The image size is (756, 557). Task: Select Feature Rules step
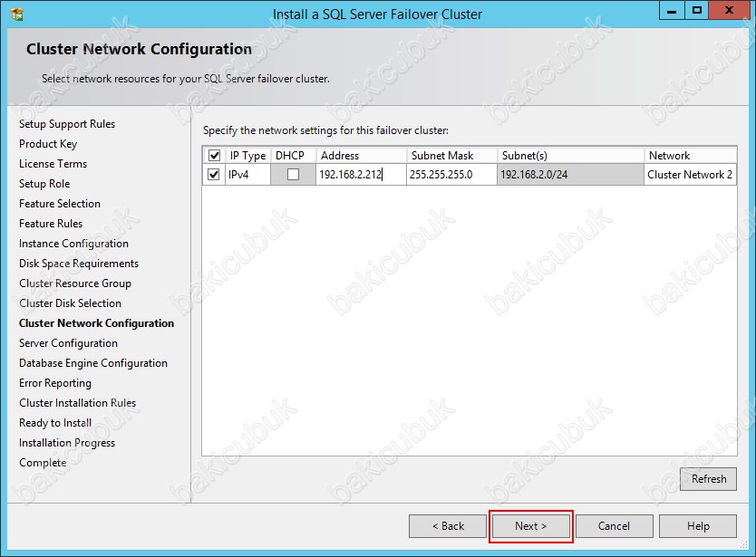pyautogui.click(x=51, y=224)
